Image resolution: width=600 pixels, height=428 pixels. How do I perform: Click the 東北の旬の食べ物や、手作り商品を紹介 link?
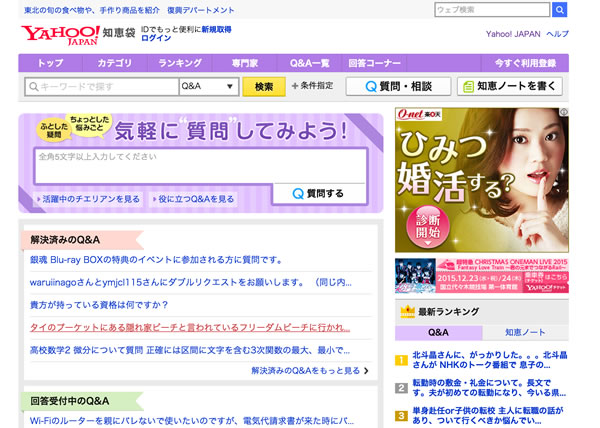pos(92,10)
